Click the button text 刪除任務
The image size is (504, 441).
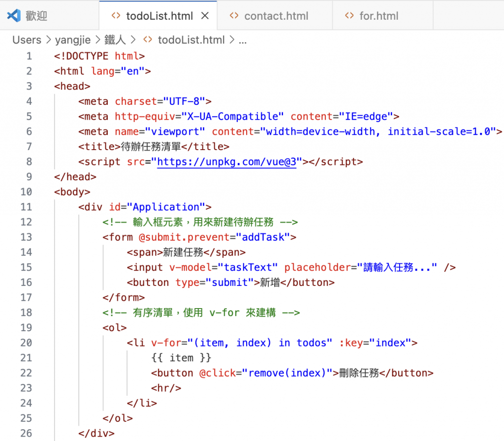click(x=359, y=373)
